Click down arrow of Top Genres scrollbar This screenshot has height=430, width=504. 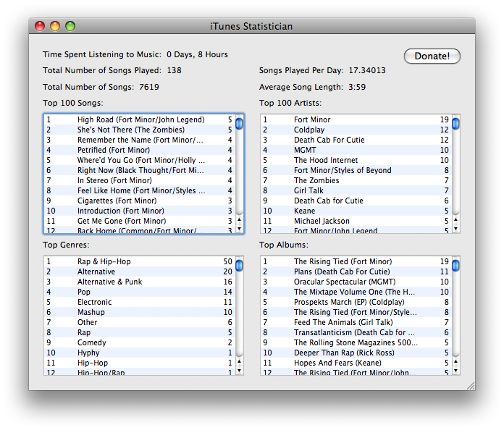[x=239, y=371]
